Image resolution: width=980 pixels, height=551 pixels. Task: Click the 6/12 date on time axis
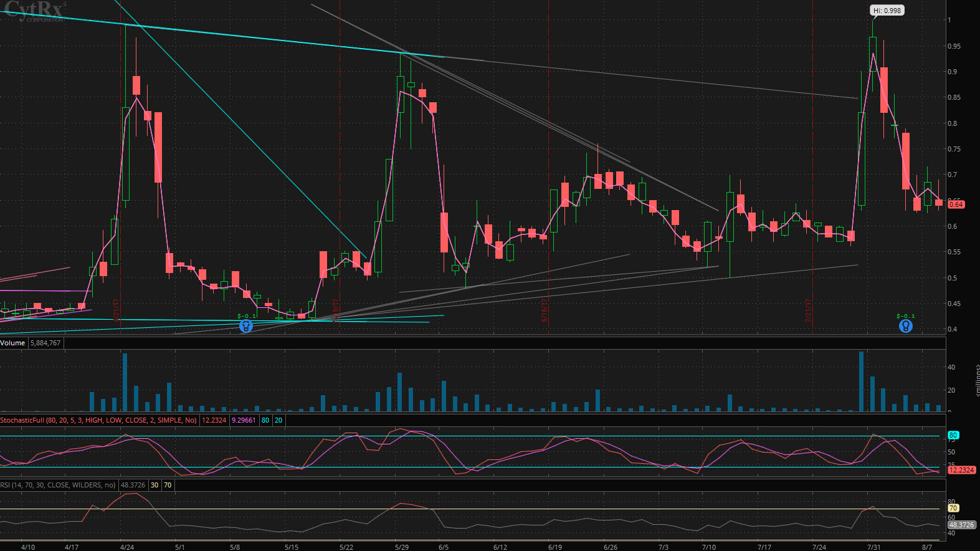[x=500, y=547]
